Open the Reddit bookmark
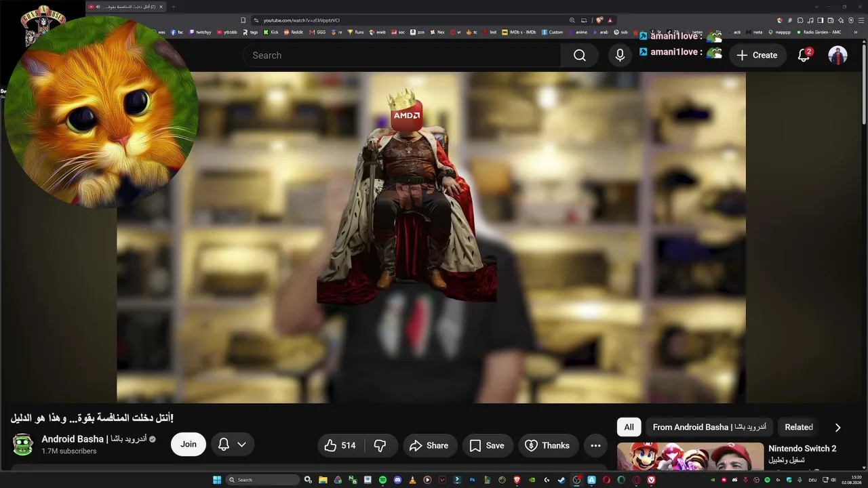The image size is (868, 488). pyautogui.click(x=293, y=32)
